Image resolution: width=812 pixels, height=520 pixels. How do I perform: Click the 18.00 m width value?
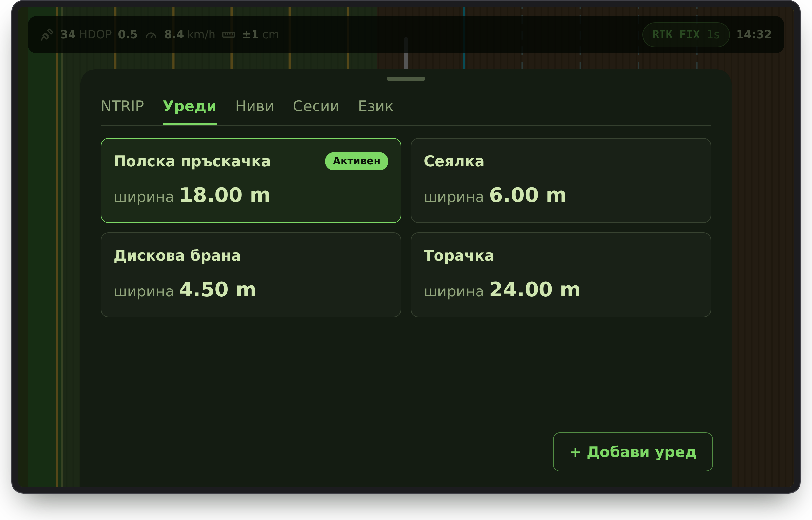(x=225, y=195)
